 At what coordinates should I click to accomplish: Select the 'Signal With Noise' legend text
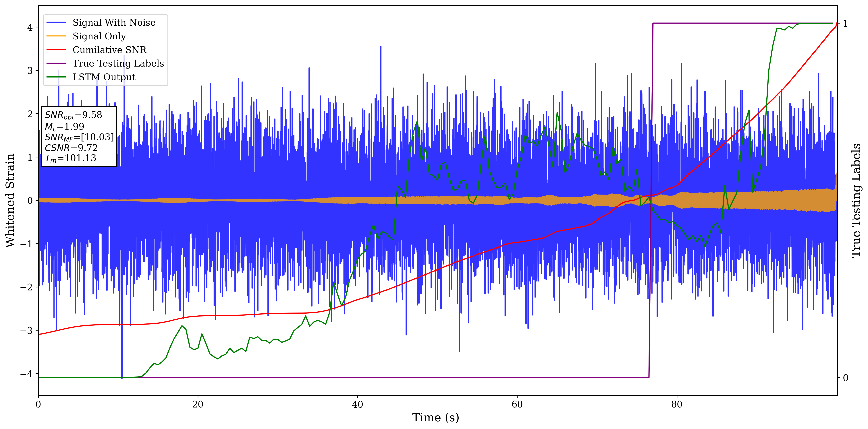pyautogui.click(x=114, y=23)
